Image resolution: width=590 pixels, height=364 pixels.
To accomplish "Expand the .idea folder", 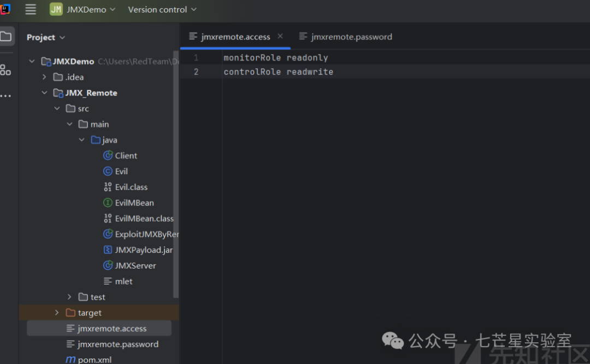I will [45, 77].
